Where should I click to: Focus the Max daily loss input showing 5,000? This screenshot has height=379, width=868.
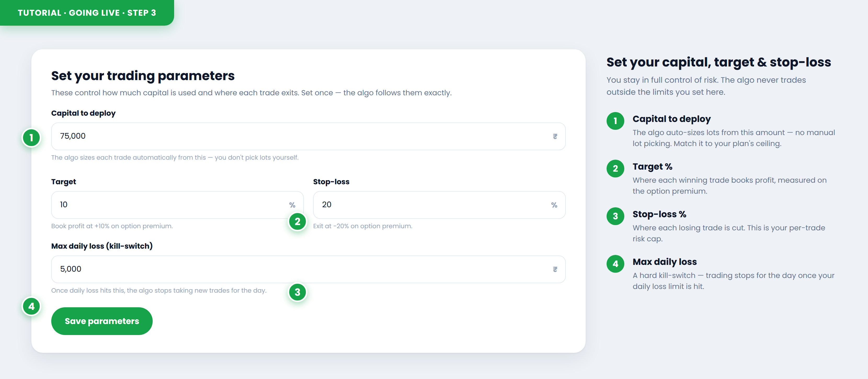point(308,269)
